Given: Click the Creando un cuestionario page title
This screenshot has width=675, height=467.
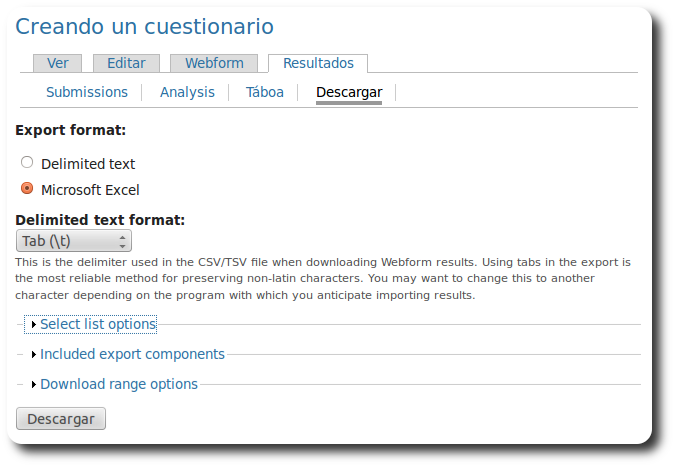Looking at the screenshot, I should click(144, 27).
